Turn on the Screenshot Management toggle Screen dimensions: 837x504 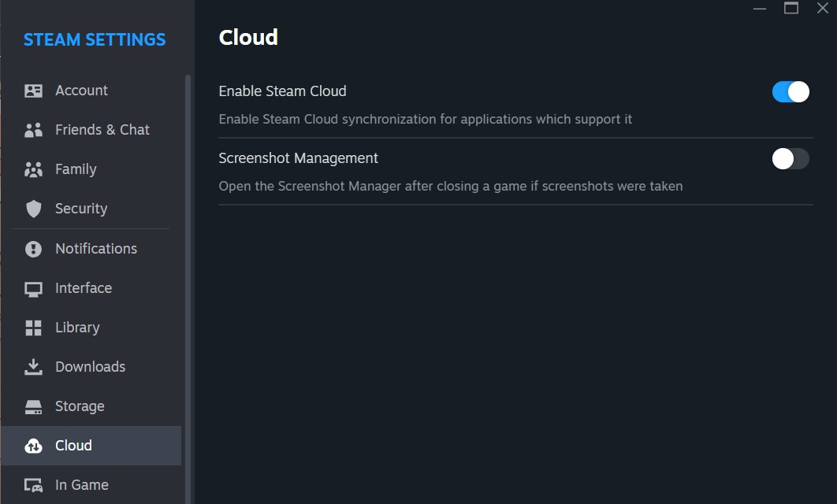(x=790, y=159)
